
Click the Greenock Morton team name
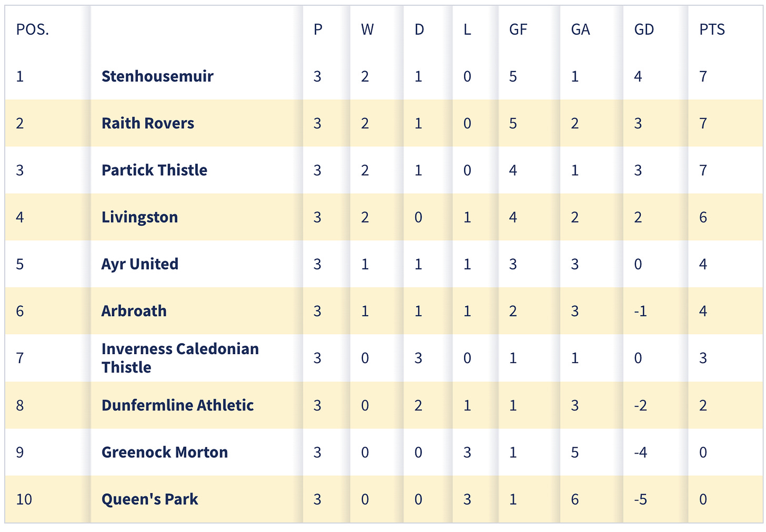click(x=165, y=452)
